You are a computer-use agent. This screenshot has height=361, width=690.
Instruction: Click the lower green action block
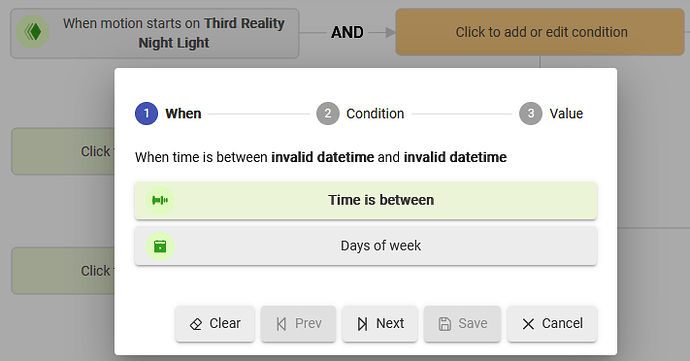coord(63,271)
